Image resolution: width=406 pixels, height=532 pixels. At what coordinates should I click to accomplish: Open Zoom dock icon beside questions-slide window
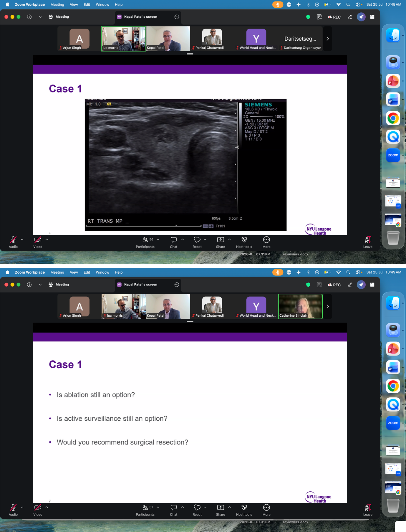click(x=393, y=423)
